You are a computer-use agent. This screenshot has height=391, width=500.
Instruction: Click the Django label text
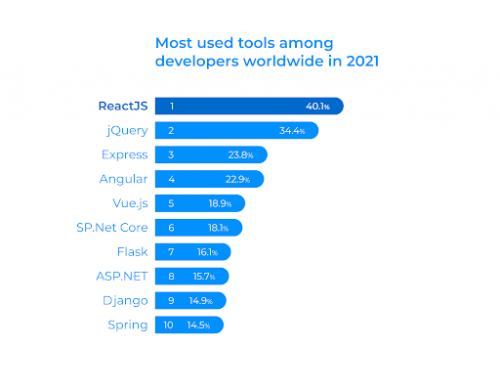pos(125,301)
